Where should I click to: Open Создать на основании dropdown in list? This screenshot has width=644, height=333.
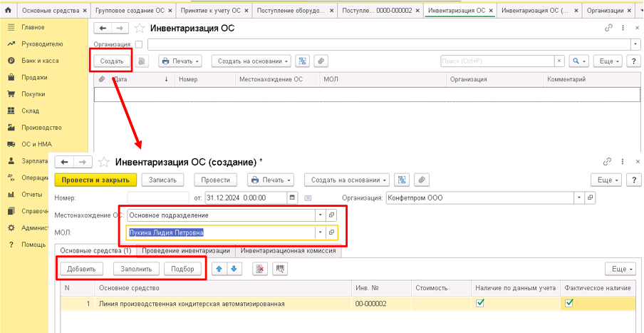click(251, 61)
